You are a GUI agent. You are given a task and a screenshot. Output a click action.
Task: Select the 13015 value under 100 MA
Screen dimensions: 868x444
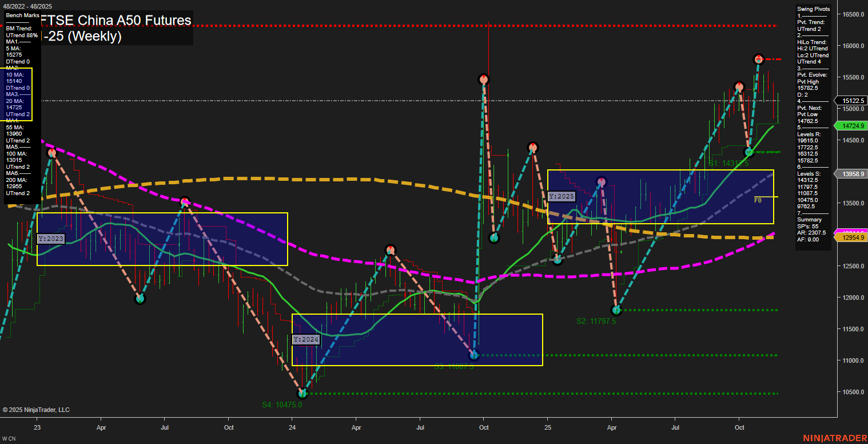14,160
